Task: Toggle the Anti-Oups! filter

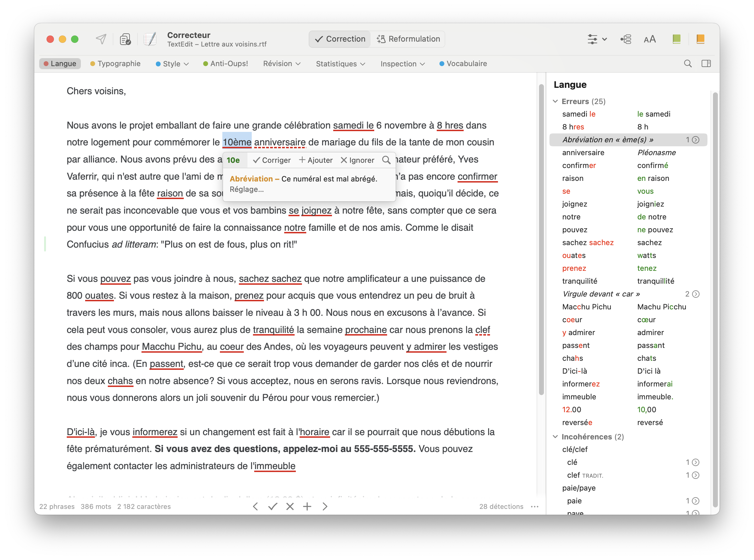Action: [x=225, y=64]
